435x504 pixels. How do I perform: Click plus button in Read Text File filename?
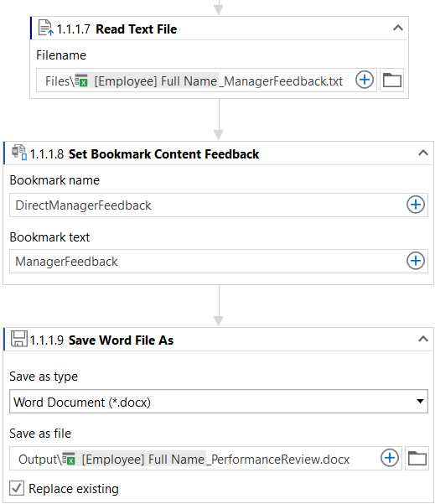(x=365, y=80)
